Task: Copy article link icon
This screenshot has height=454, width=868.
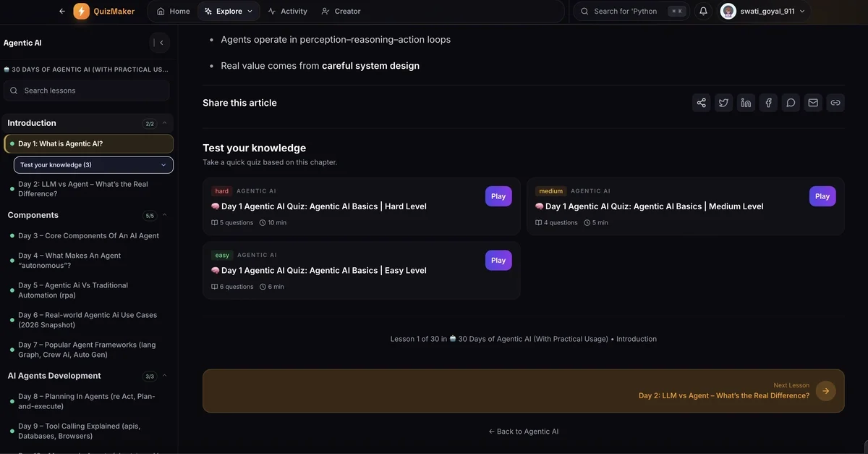Action: pos(835,103)
